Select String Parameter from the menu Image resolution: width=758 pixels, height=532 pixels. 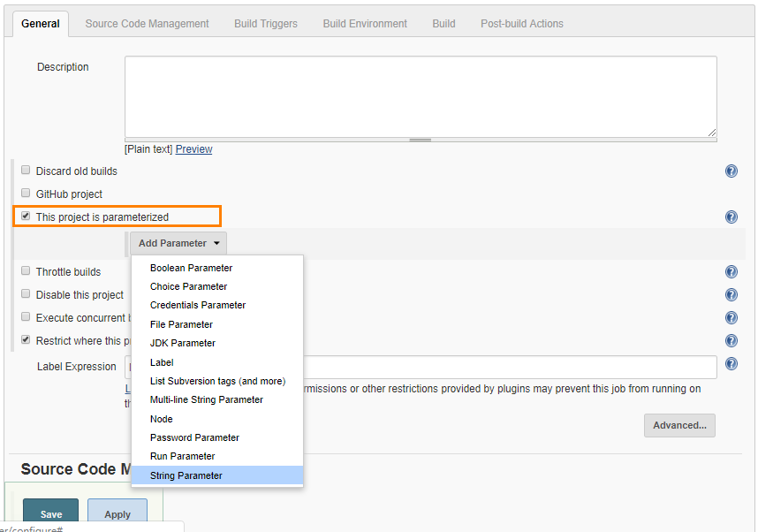click(186, 475)
